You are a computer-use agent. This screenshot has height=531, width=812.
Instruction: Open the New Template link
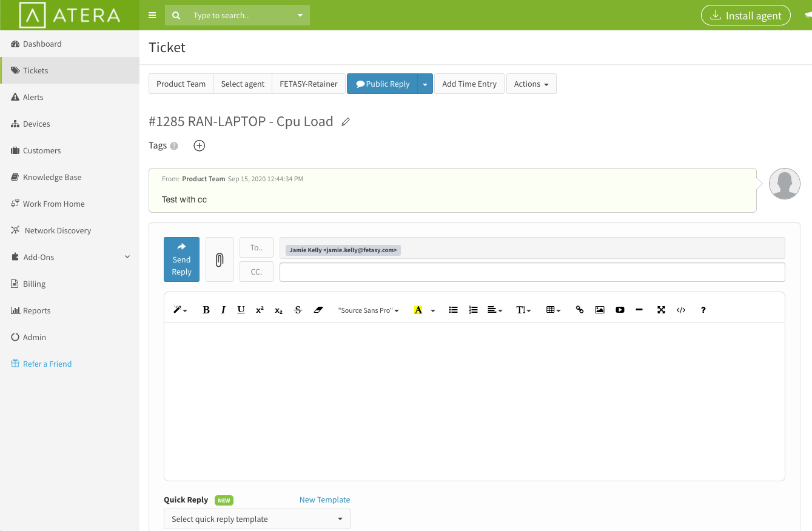tap(324, 499)
